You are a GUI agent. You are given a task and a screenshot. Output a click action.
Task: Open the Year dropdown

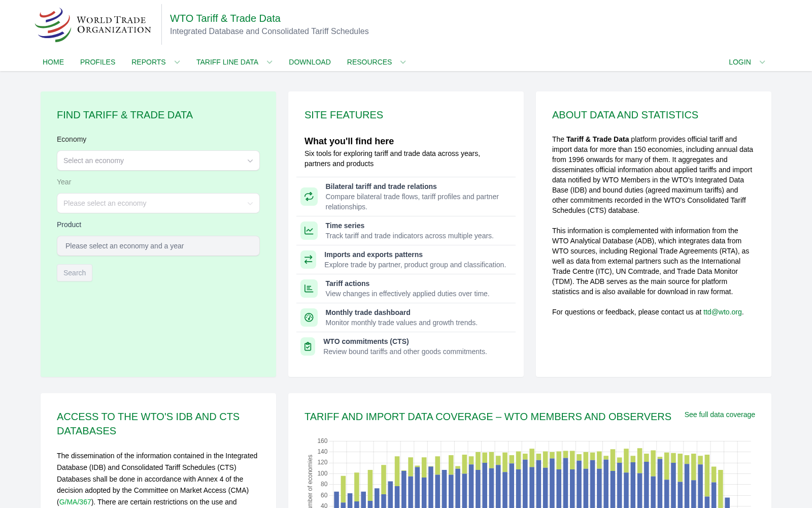tap(158, 203)
